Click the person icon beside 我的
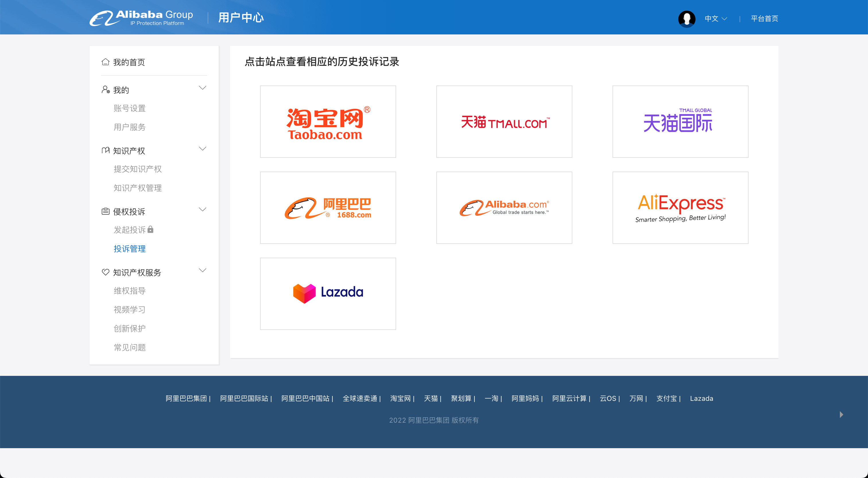This screenshot has width=868, height=478. tap(105, 90)
